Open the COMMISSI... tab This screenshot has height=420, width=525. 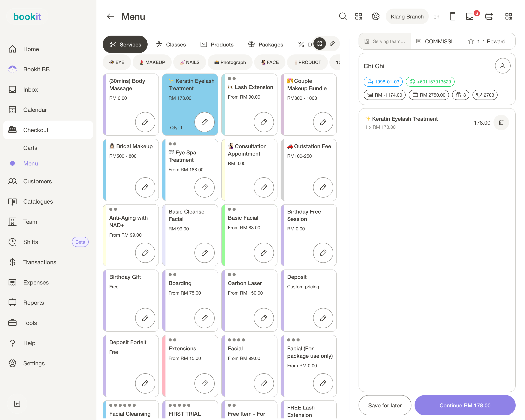coord(437,41)
